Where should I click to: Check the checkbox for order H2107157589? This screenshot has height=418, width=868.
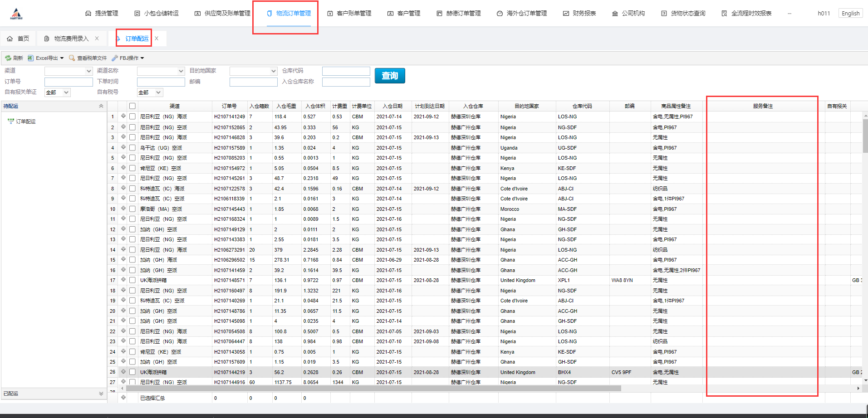pos(132,148)
